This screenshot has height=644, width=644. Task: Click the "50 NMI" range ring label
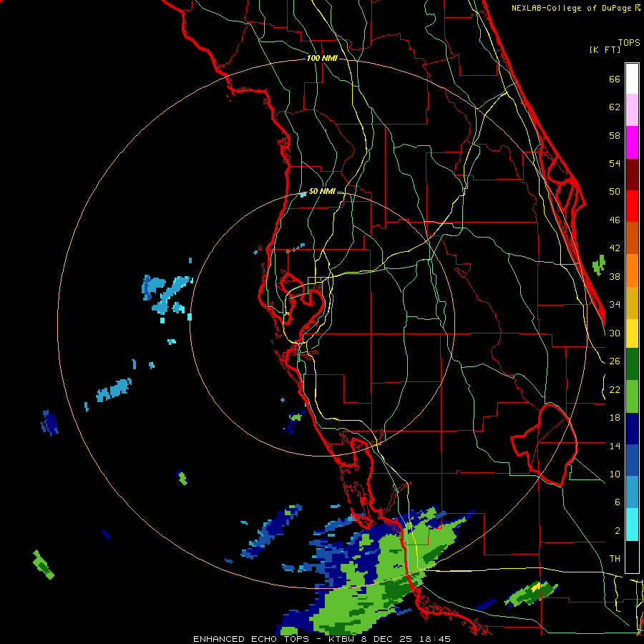coord(322,191)
